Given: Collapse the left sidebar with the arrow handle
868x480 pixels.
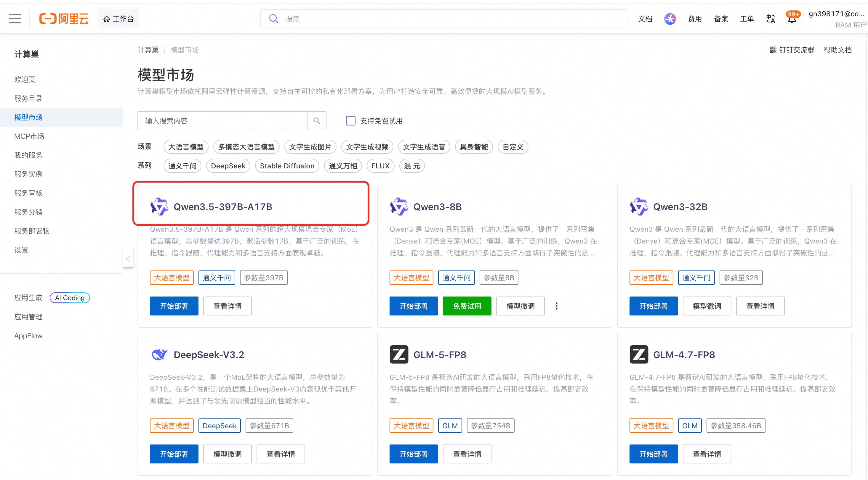Looking at the screenshot, I should 128,258.
